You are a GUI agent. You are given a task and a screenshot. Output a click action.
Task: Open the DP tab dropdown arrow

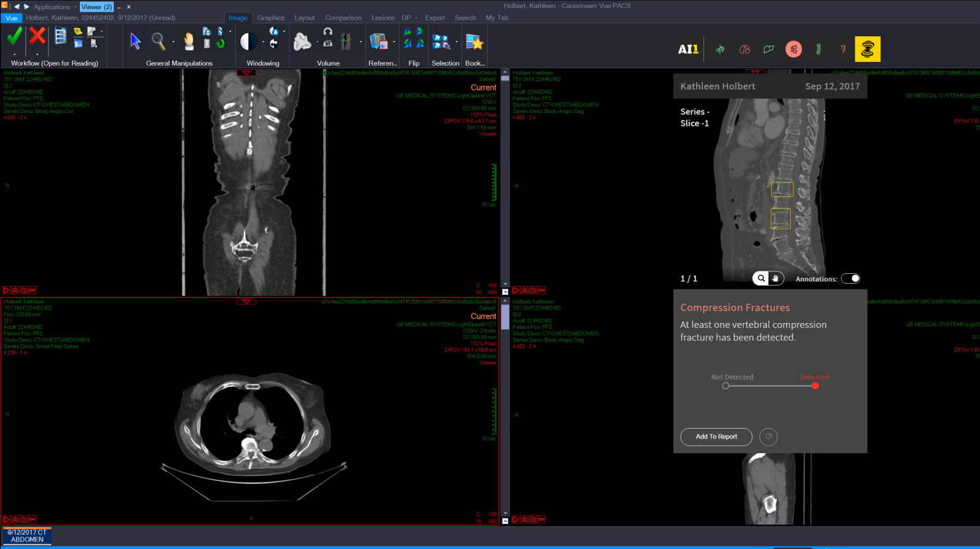click(x=417, y=18)
